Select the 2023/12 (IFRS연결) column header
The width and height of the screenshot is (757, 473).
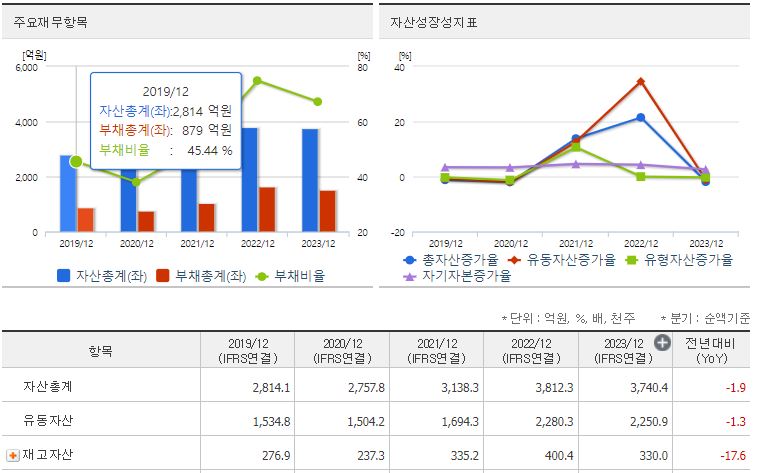[624, 350]
